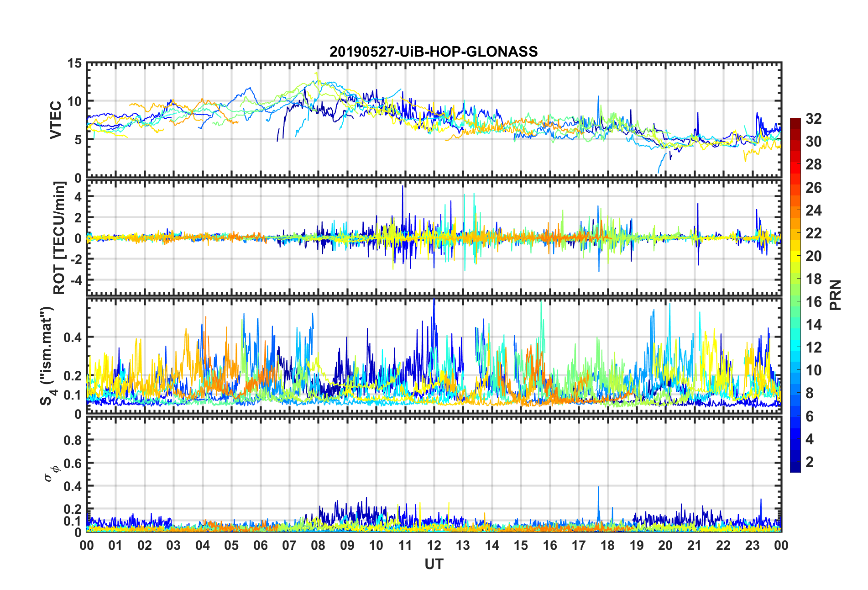
Task: Click the VTEC axis tick label 15
Action: click(74, 63)
